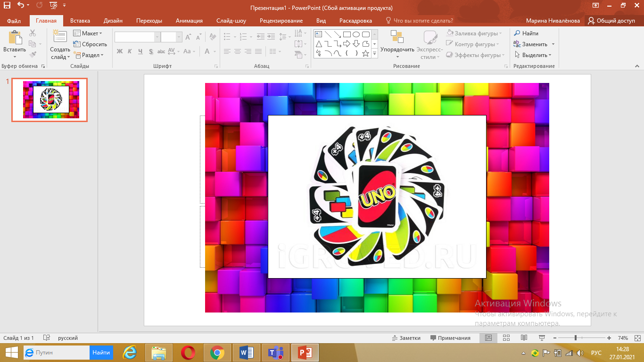
Task: Switch to the Вставка tab
Action: [x=80, y=21]
